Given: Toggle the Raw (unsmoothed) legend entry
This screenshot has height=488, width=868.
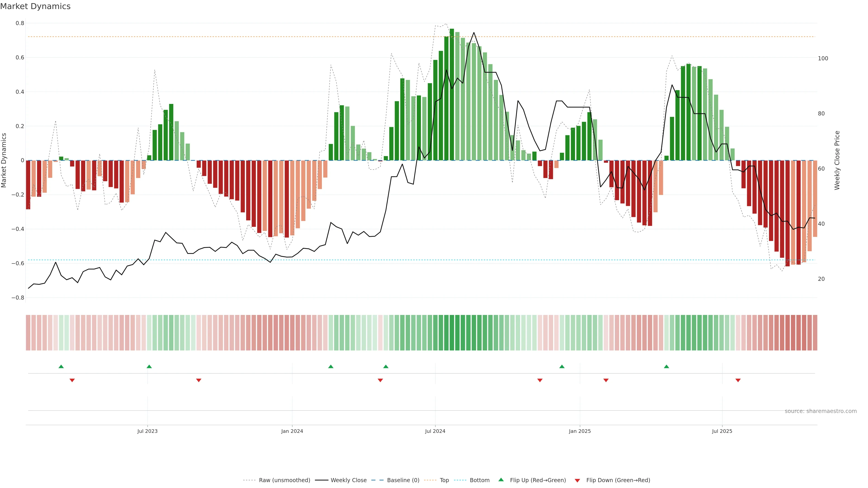Looking at the screenshot, I should pos(284,480).
